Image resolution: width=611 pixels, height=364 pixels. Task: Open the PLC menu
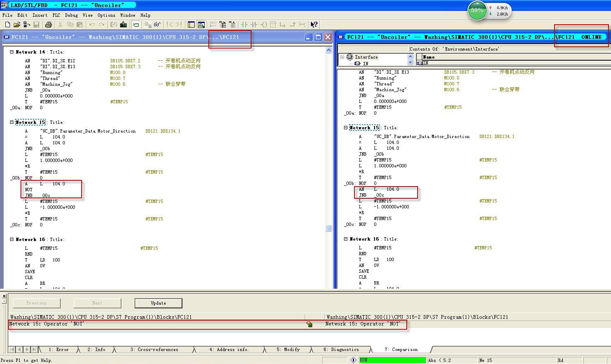click(x=56, y=15)
